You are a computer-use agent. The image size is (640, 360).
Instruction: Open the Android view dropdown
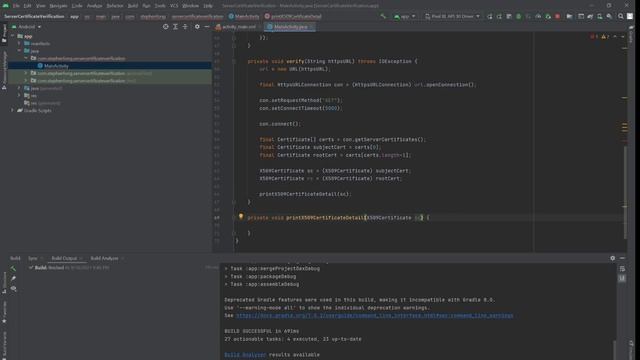27,27
